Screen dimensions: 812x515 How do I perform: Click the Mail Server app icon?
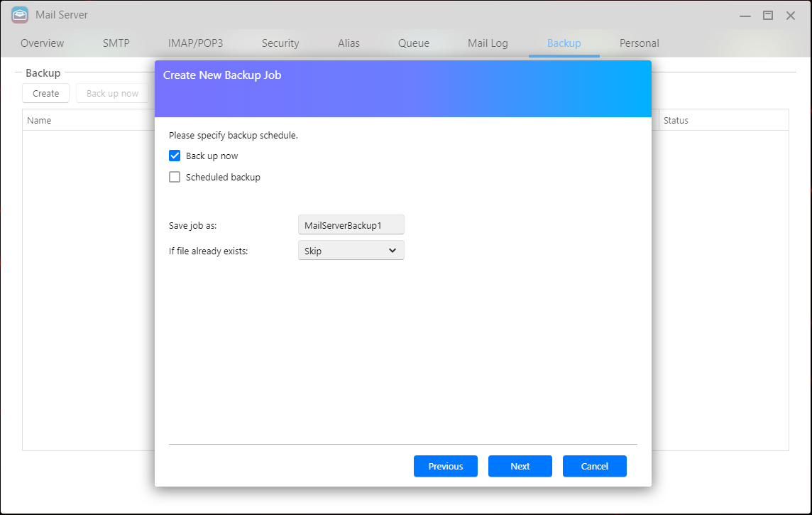point(20,15)
